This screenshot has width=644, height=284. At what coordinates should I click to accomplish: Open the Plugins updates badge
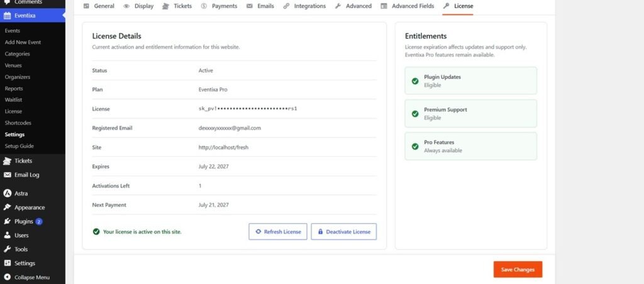coord(38,221)
